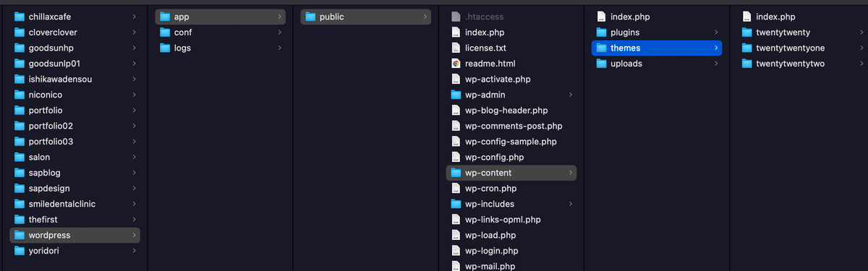Select the goodsunhp folder icon

20,48
